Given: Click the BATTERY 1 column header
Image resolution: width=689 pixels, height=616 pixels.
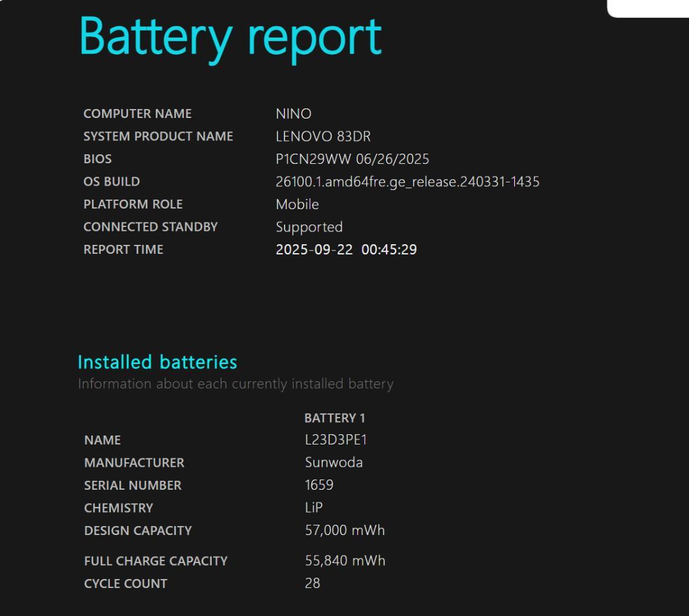Looking at the screenshot, I should tap(334, 418).
